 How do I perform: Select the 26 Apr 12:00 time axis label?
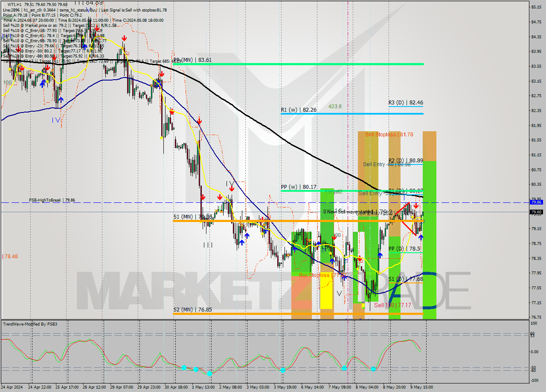click(95, 387)
